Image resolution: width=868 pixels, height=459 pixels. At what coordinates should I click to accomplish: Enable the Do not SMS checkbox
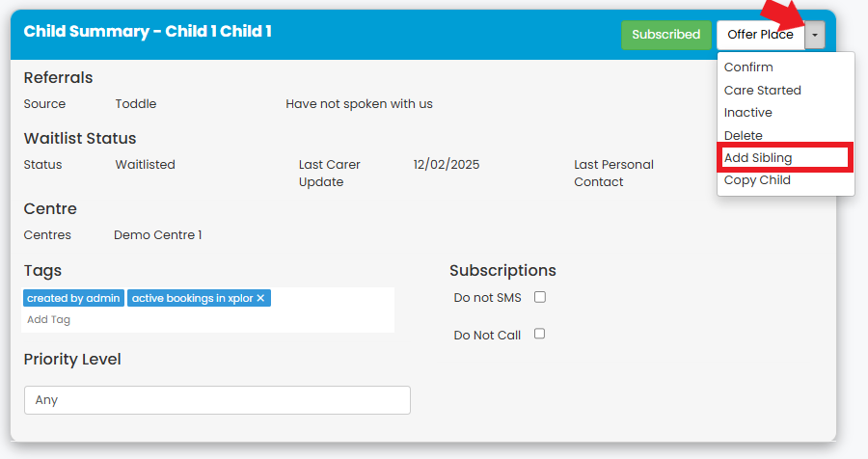coord(540,297)
